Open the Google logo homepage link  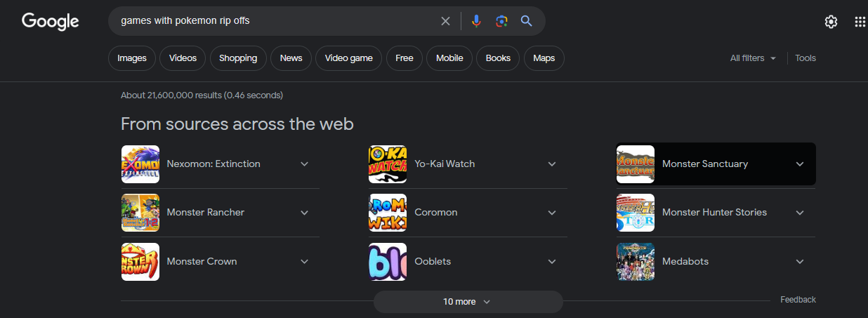pyautogui.click(x=51, y=21)
